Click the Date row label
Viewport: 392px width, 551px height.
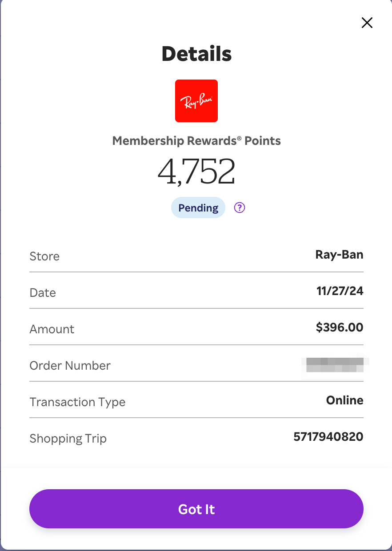pyautogui.click(x=43, y=293)
